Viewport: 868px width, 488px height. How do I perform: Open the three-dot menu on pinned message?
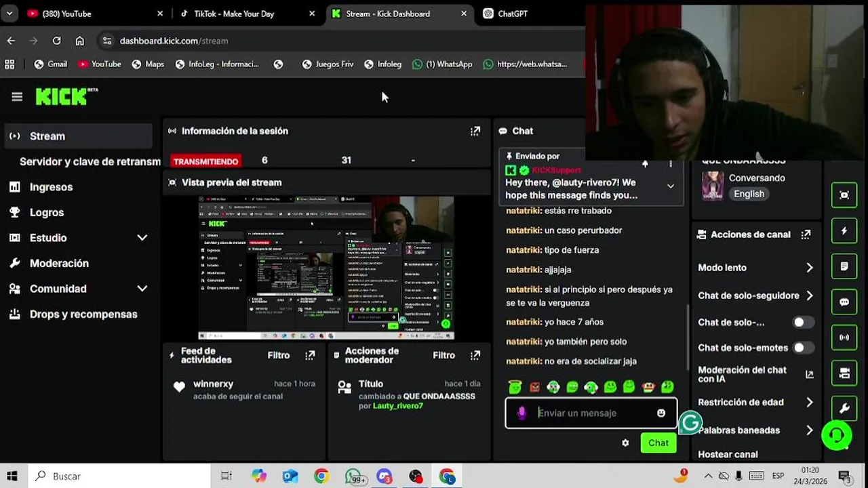(671, 164)
